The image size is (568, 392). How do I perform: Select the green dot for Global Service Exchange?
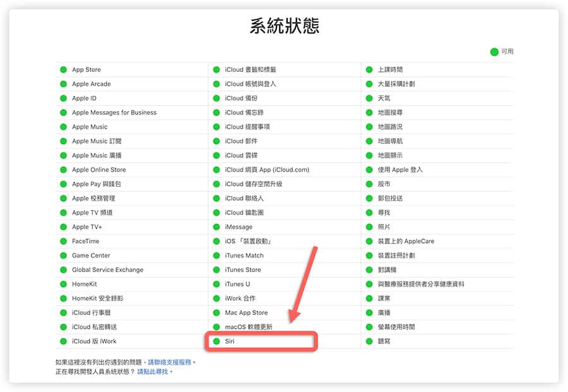tap(63, 270)
